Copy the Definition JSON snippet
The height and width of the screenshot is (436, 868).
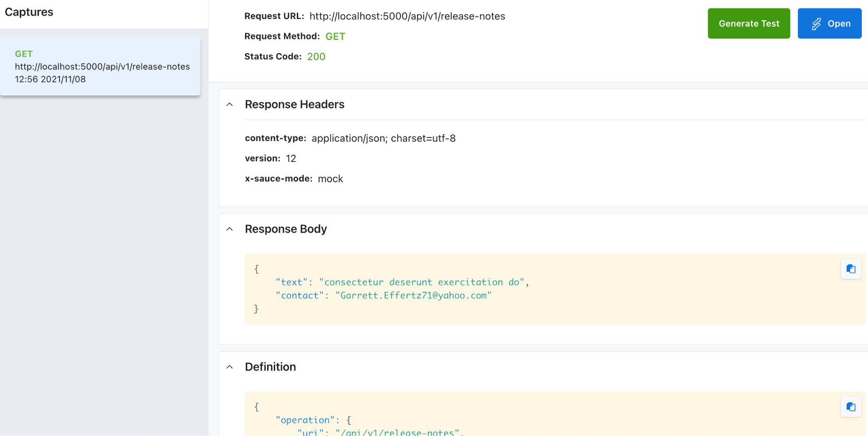tap(850, 407)
